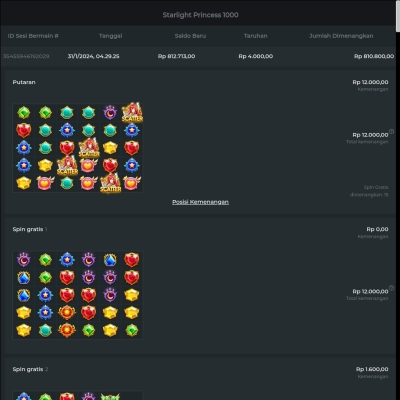This screenshot has height=400, width=400.
Task: Click the Starlight Princess 1000 title
Action: click(x=200, y=15)
